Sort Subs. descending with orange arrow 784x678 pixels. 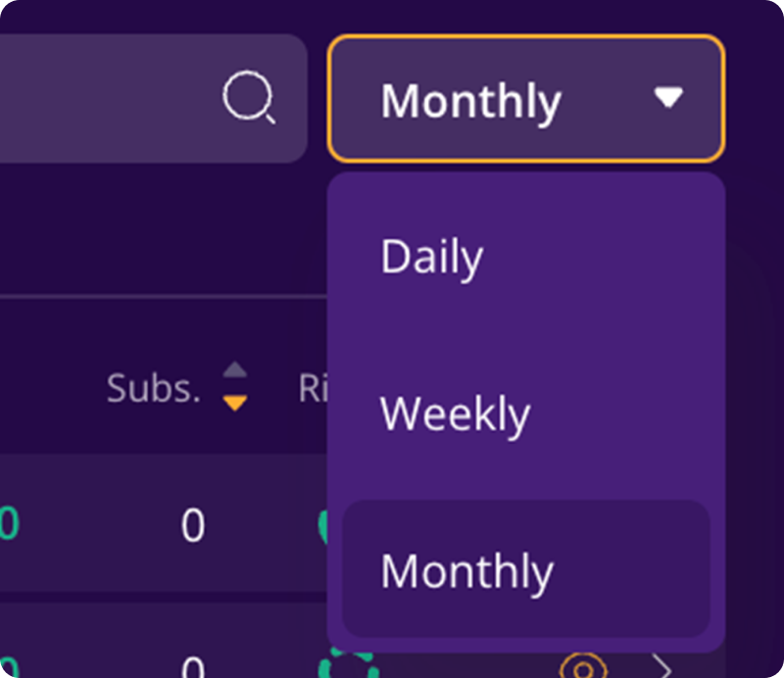[x=235, y=403]
